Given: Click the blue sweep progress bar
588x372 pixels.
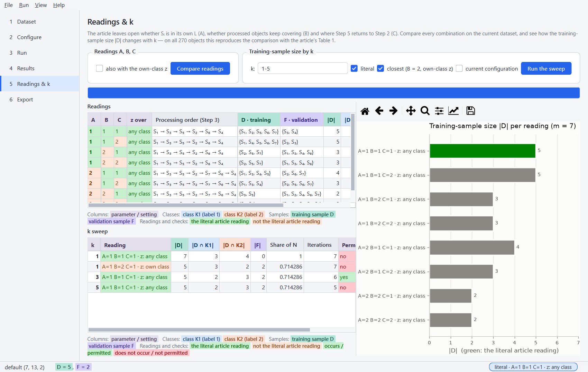Looking at the screenshot, I should (x=333, y=93).
